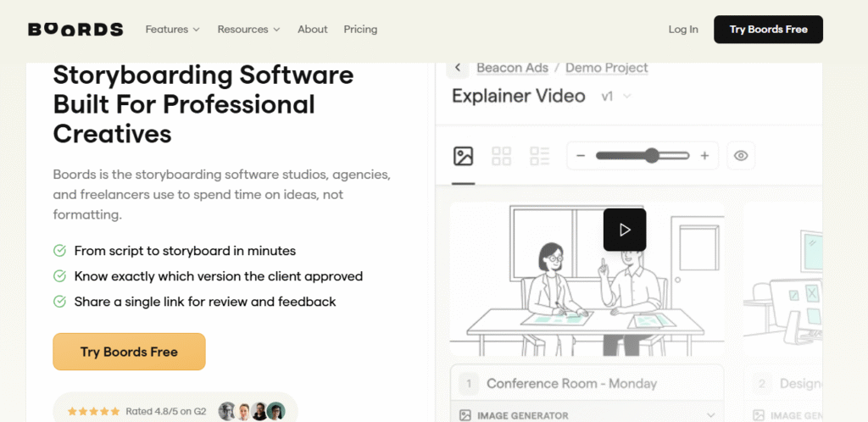Open the Resources dropdown menu
Screen dimensions: 868x422
click(x=248, y=30)
